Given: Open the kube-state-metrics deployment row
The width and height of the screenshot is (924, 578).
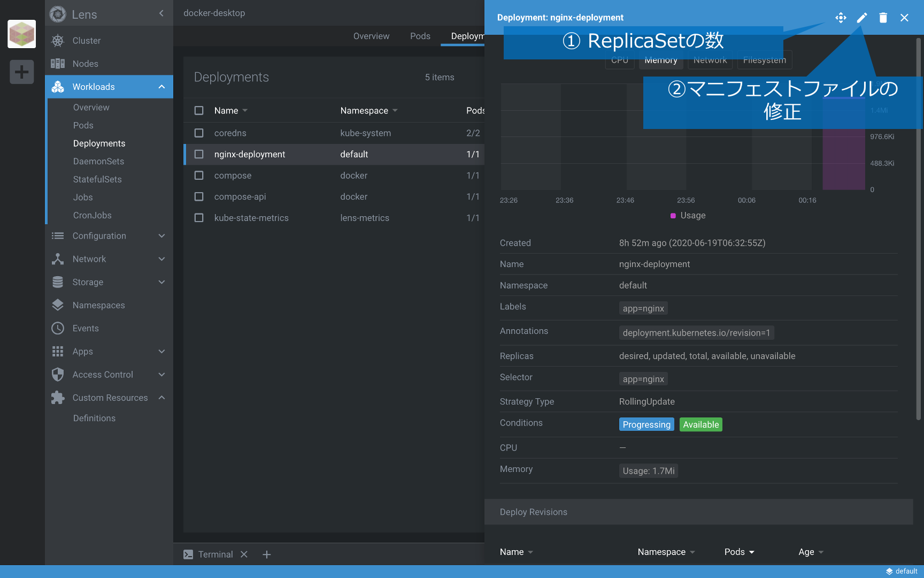Looking at the screenshot, I should point(334,218).
